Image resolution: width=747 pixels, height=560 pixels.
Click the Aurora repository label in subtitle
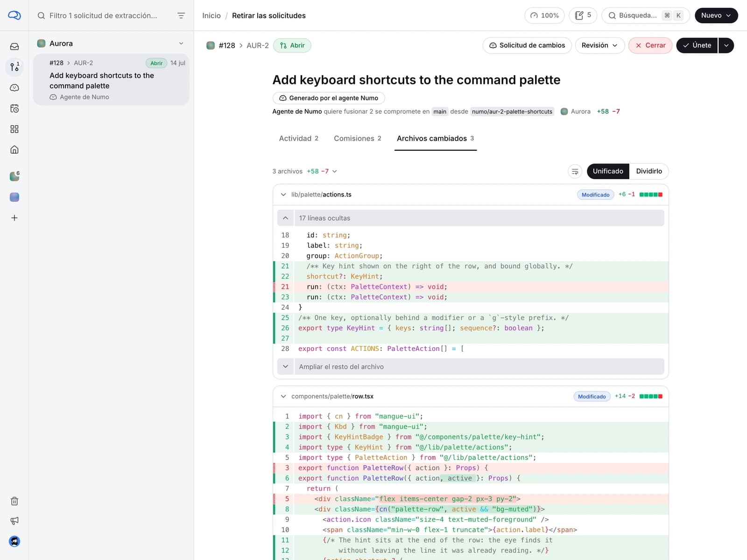(x=576, y=112)
